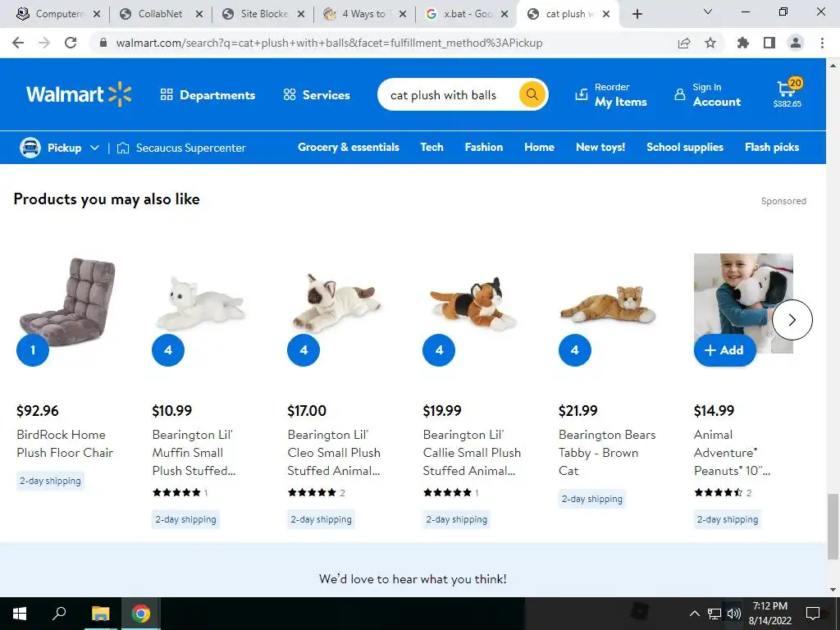Open Sign In Account link
This screenshot has height=630, width=840.
(x=708, y=95)
